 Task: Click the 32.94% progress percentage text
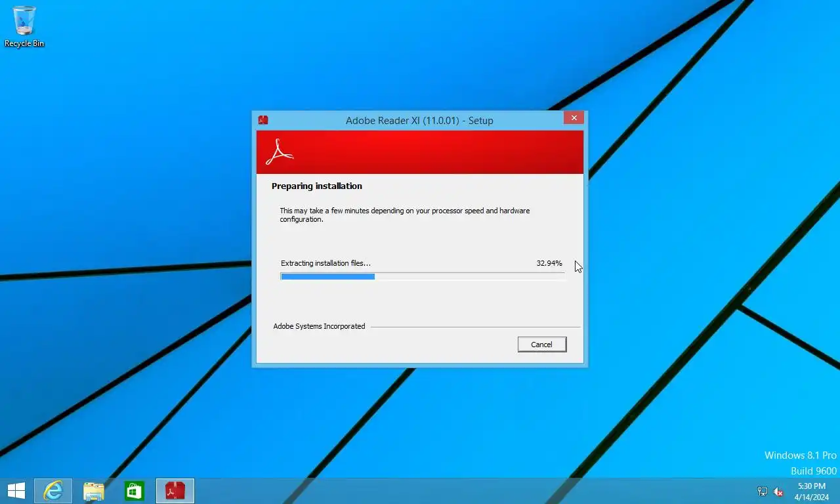click(549, 263)
